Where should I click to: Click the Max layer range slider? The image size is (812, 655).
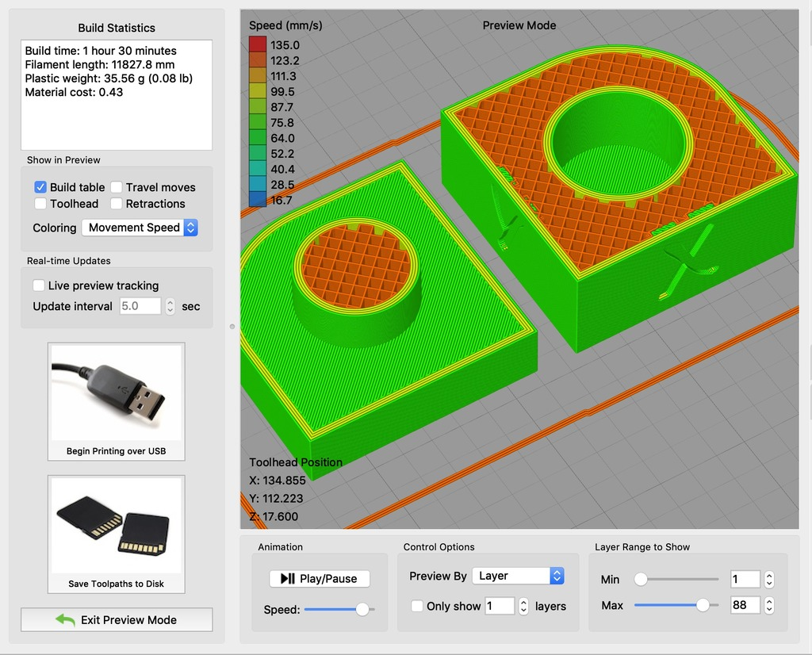point(676,605)
